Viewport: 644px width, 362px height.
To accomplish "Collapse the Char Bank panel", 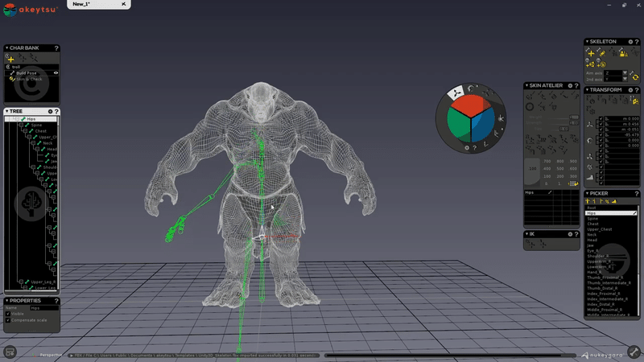I will coord(6,48).
